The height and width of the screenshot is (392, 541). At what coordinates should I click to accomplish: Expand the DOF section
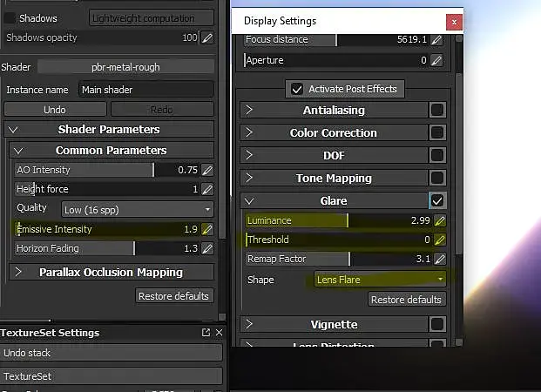[249, 155]
